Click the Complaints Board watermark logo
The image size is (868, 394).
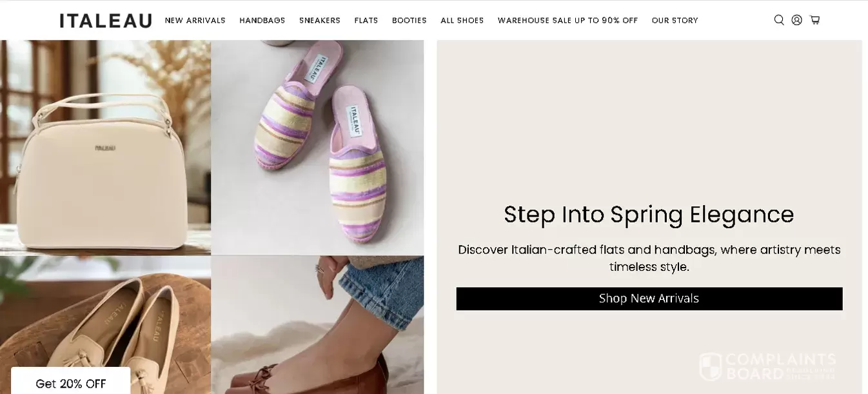(x=767, y=366)
